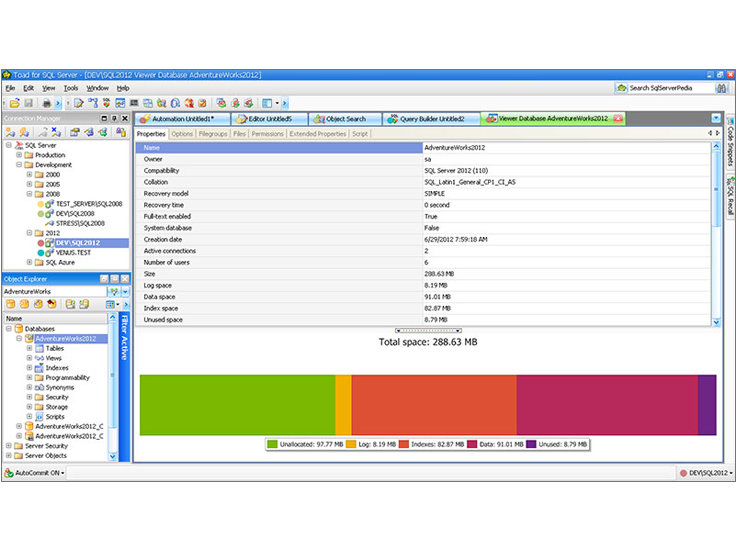Image resolution: width=736 pixels, height=550 pixels.
Task: Click the AdventureWorks filter field in Object Explorer
Action: click(x=55, y=291)
